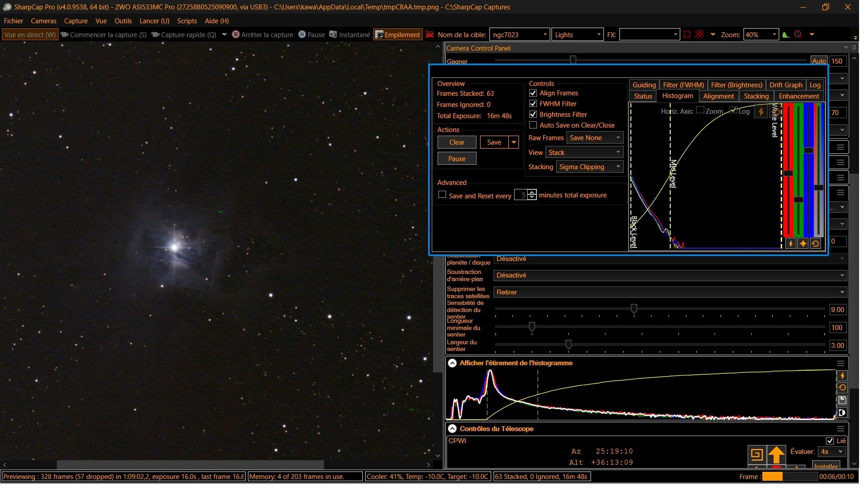
Task: Uncheck the Brightness Filter checkbox
Action: point(533,115)
